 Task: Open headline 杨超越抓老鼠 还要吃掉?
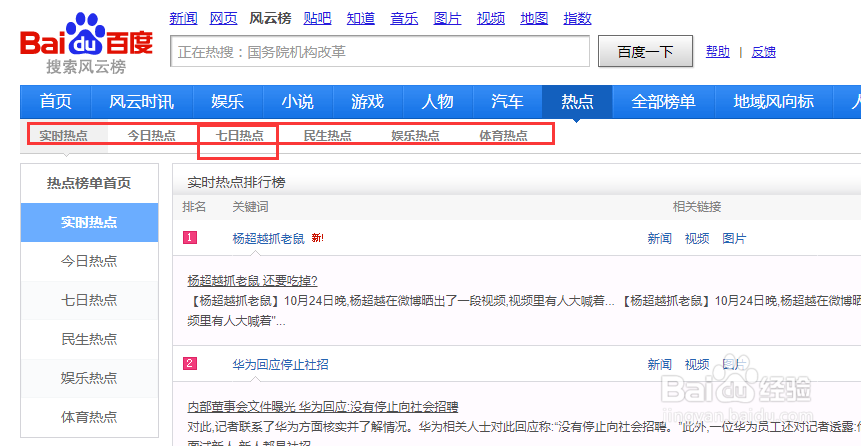point(253,281)
